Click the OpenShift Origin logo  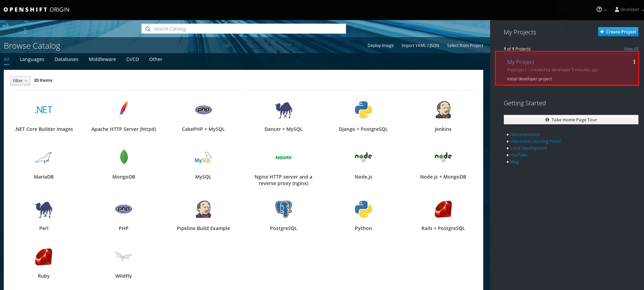pyautogui.click(x=37, y=10)
